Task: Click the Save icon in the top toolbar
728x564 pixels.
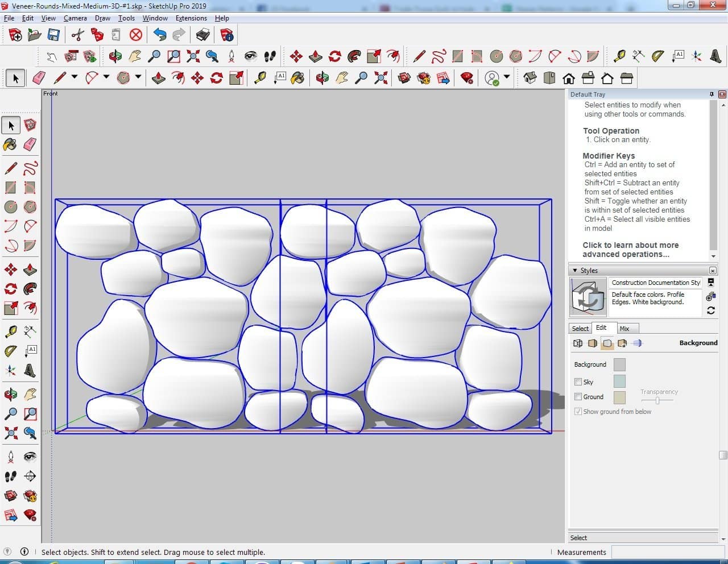Action: coord(53,35)
